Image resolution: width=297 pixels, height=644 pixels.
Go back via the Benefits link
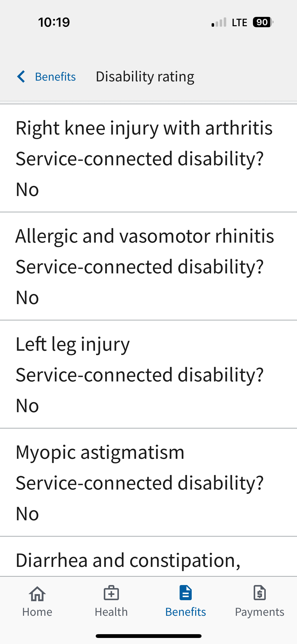[55, 77]
